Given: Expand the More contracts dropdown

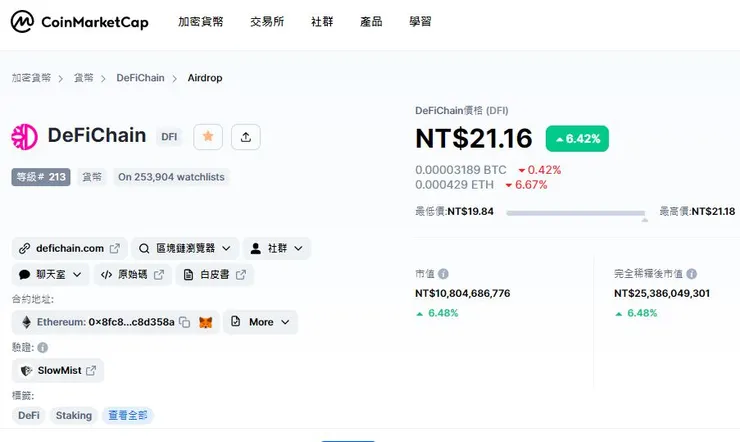Looking at the screenshot, I should point(260,322).
